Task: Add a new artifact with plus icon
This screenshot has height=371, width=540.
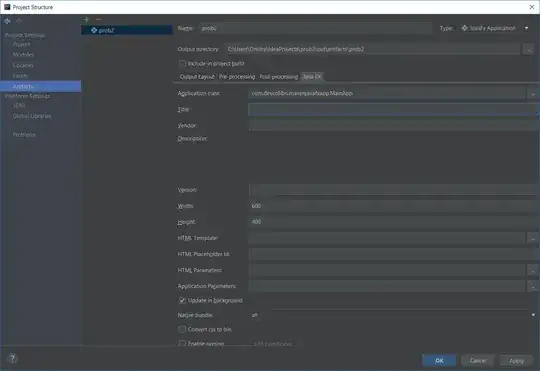Action: (86, 20)
